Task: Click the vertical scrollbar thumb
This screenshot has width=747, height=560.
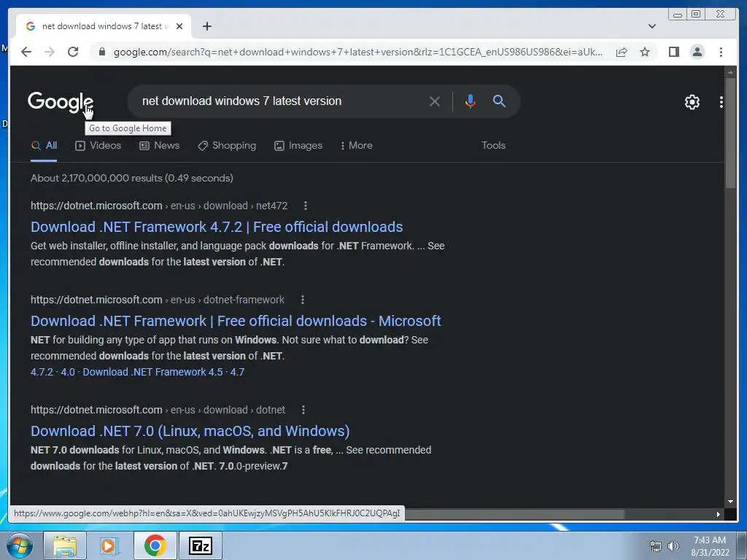Action: pyautogui.click(x=730, y=133)
